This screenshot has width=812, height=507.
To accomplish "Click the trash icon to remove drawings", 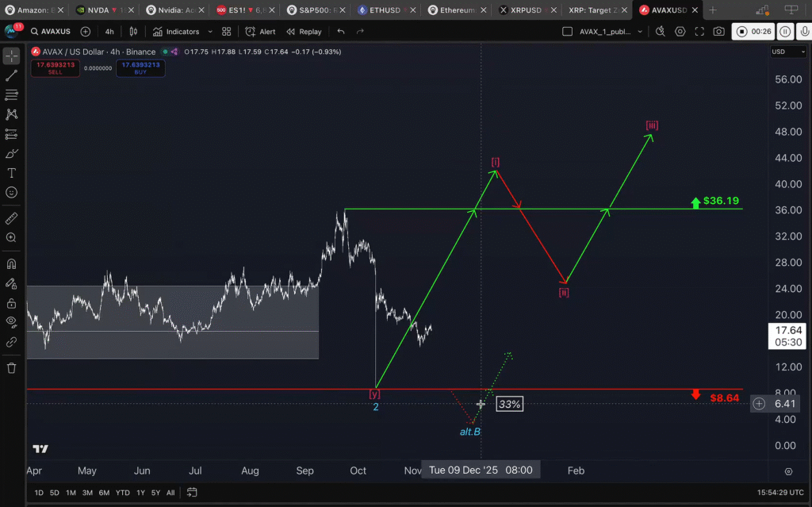I will click(12, 367).
